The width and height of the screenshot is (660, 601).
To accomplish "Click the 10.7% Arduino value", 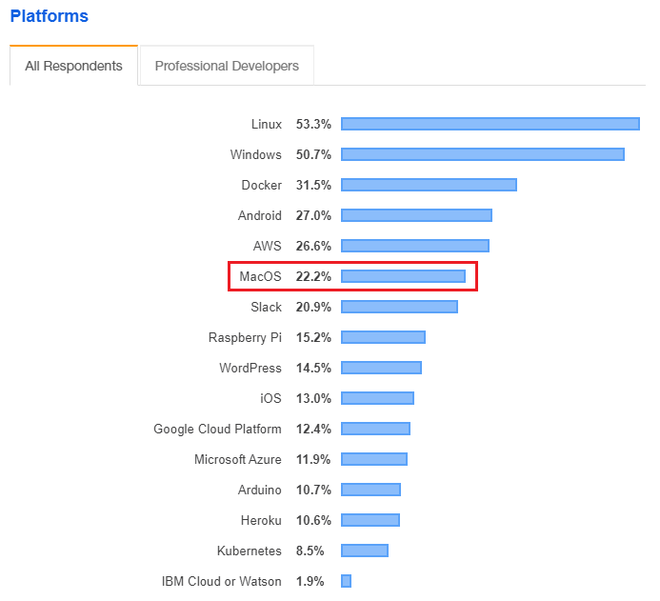I will [x=314, y=490].
